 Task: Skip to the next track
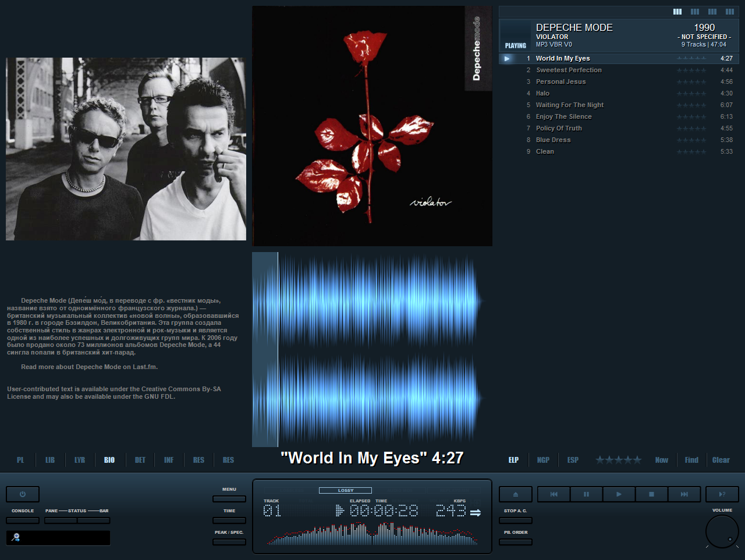(684, 494)
